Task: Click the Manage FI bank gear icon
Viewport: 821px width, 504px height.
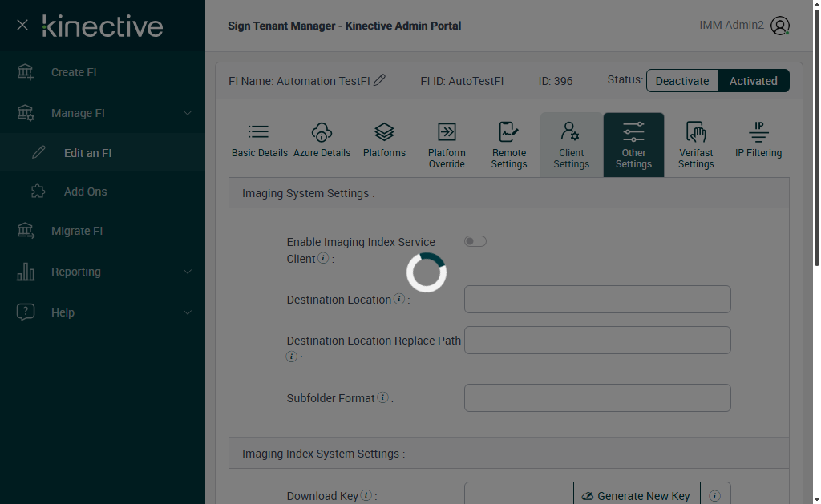Action: pos(25,112)
